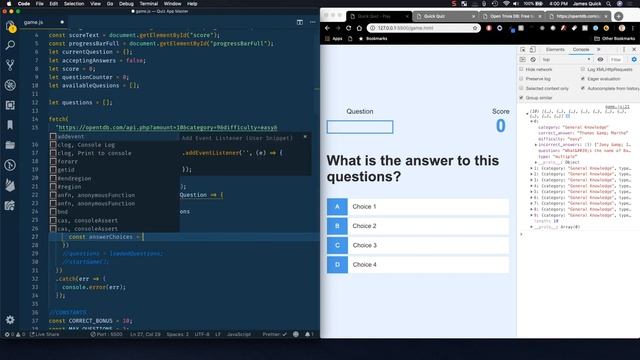Click the console Filter field

tap(616, 60)
